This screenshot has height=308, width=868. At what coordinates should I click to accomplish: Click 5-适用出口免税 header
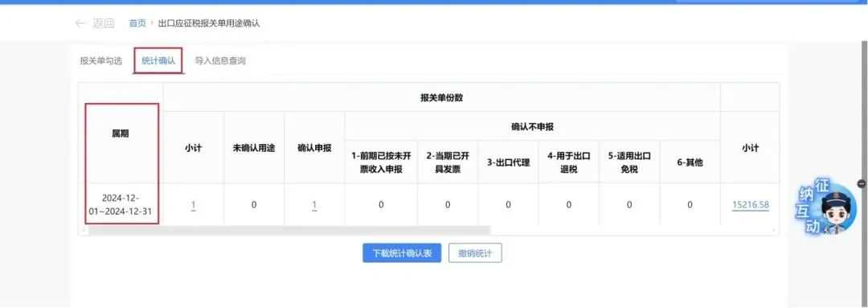click(629, 163)
